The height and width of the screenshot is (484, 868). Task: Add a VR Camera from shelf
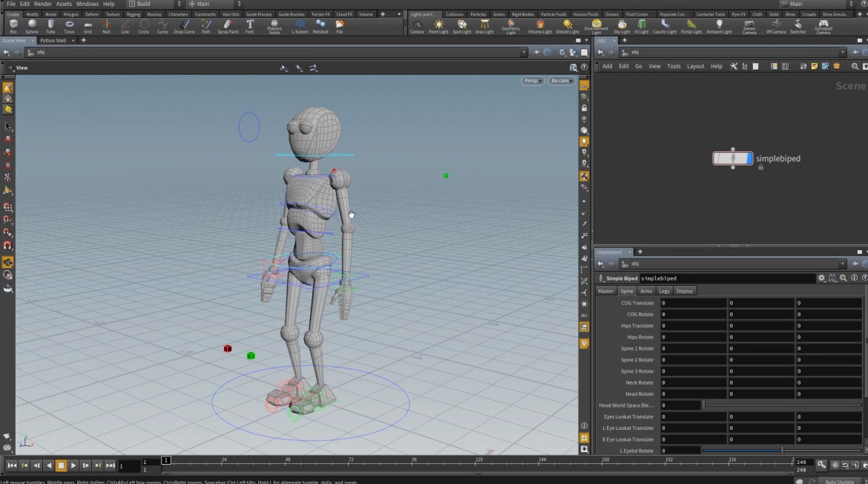776,26
